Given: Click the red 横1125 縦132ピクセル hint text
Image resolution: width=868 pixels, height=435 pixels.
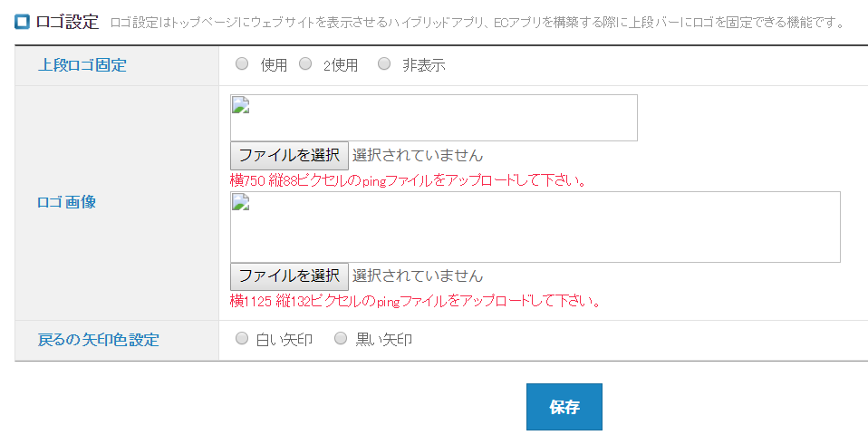Looking at the screenshot, I should 417,301.
